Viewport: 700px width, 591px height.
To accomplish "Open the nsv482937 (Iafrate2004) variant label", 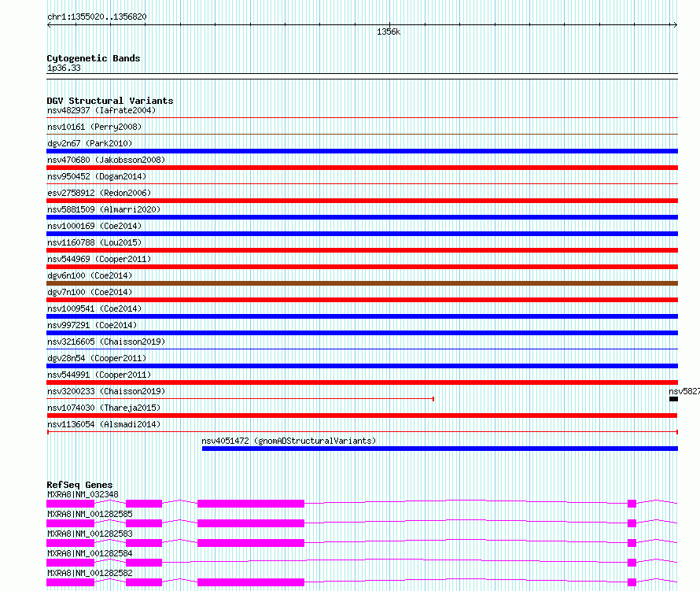I will coord(101,110).
